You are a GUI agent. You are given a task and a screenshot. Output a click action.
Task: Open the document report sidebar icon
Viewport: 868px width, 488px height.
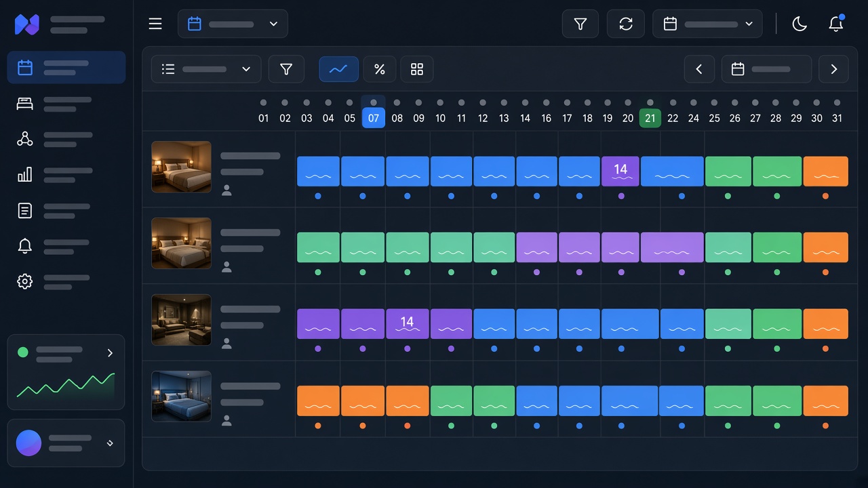coord(25,211)
